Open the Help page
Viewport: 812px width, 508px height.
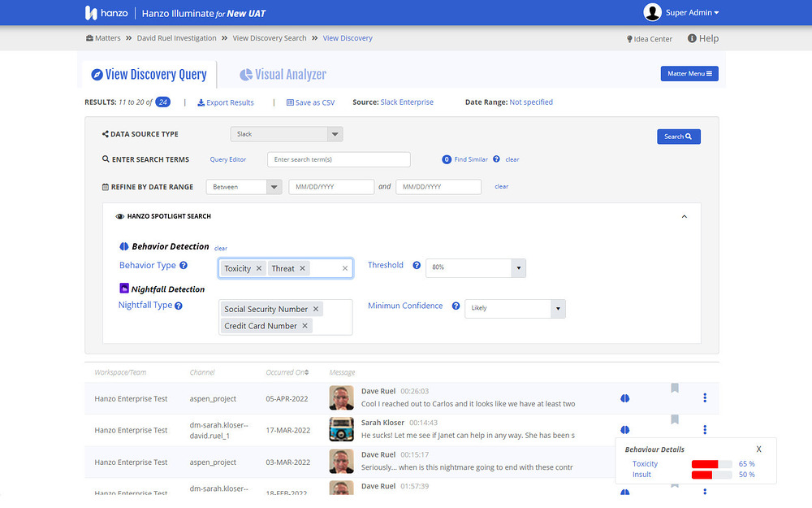702,38
